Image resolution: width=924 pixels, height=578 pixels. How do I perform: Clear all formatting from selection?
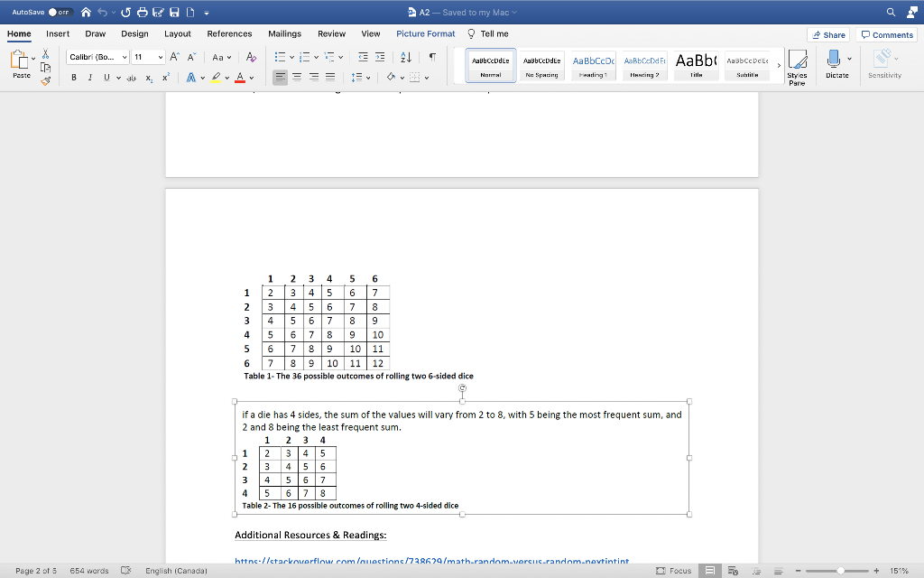251,57
